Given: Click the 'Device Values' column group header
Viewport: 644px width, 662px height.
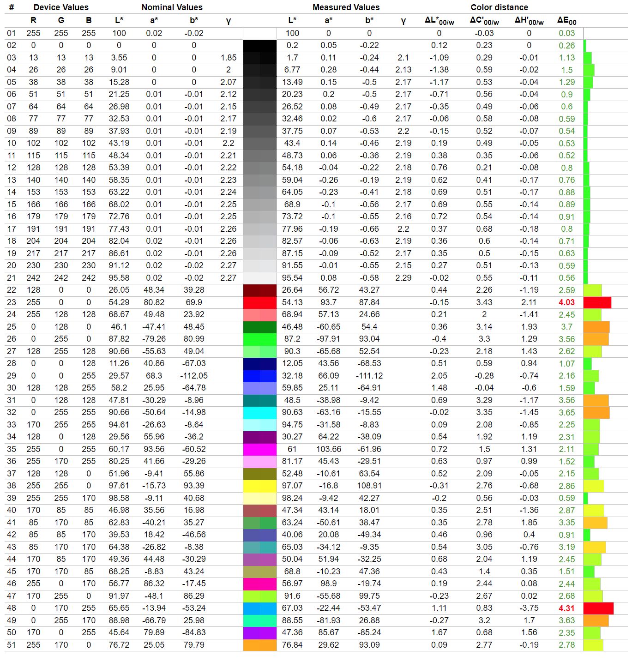Looking at the screenshot, I should [x=61, y=7].
